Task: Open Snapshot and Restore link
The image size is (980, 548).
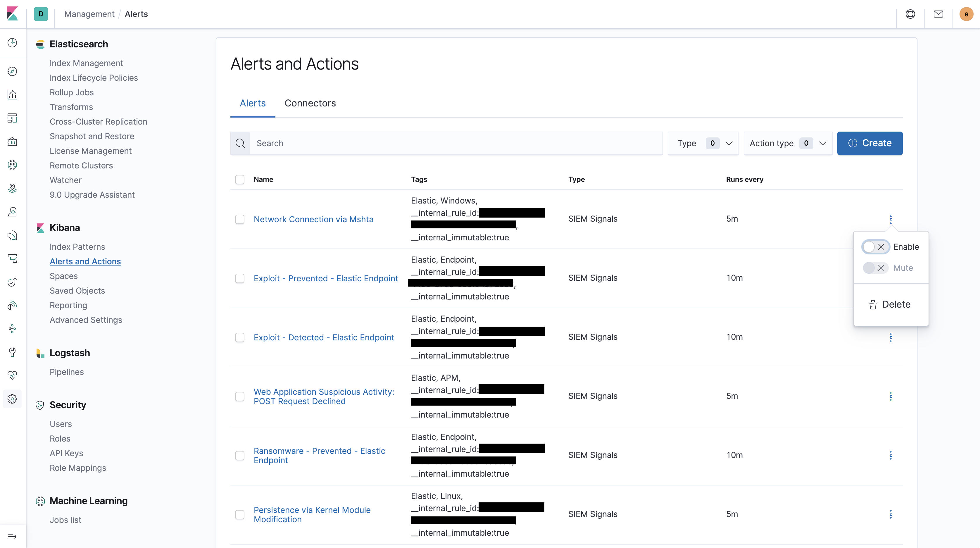Action: pos(92,136)
